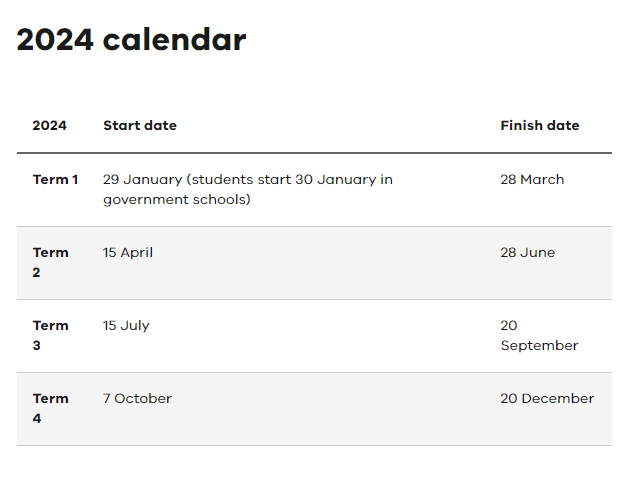The width and height of the screenshot is (643, 477).
Task: Click the 'Term 4' row label
Action: (x=50, y=408)
